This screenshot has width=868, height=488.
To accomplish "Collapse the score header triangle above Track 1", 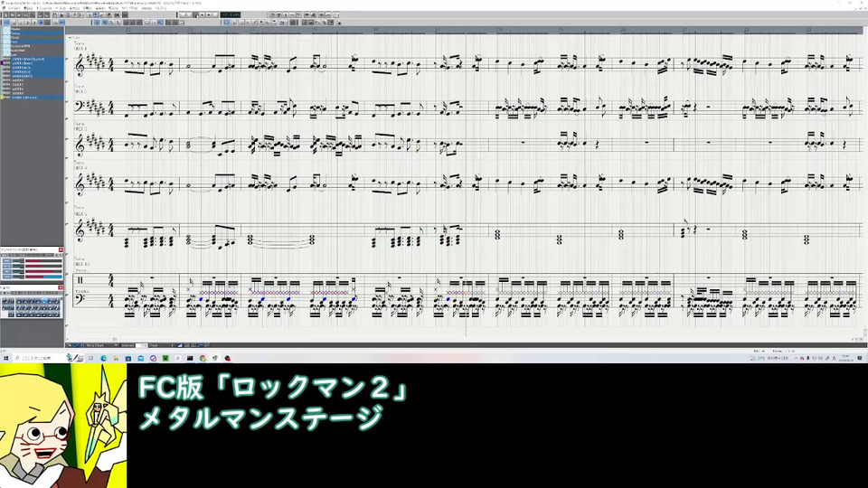I will (x=70, y=38).
